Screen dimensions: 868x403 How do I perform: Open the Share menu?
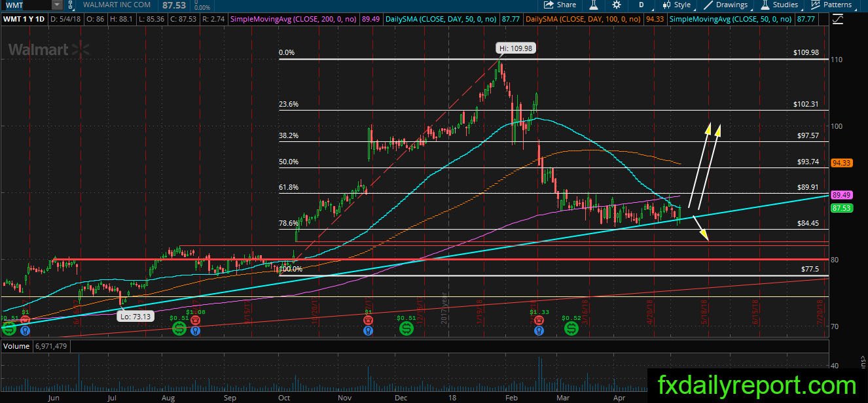coord(560,5)
